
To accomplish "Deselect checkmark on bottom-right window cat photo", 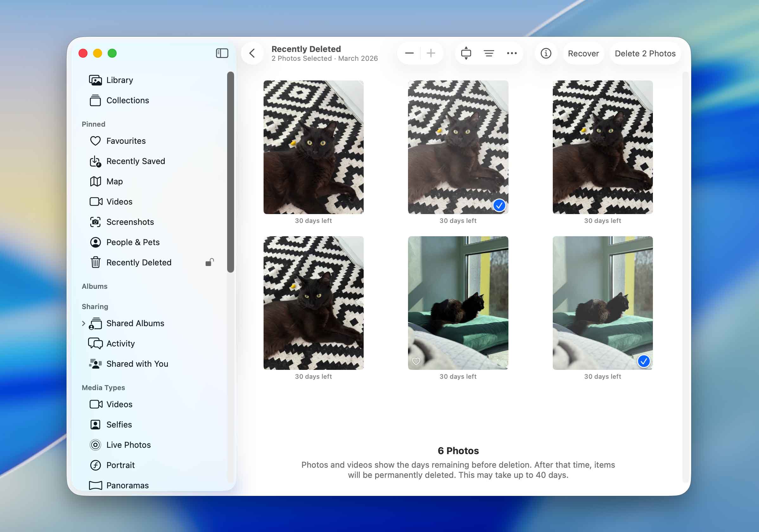I will click(x=644, y=361).
